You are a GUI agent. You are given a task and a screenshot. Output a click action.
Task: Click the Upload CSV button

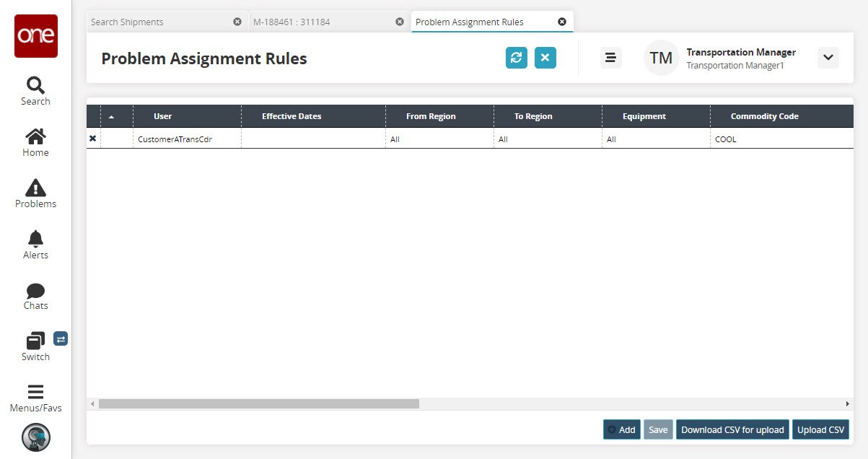tap(821, 429)
